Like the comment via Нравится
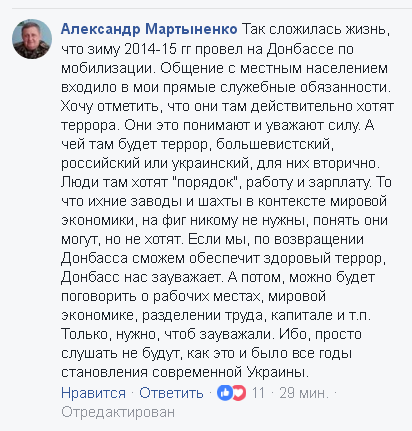412x431 pixels. [93, 393]
